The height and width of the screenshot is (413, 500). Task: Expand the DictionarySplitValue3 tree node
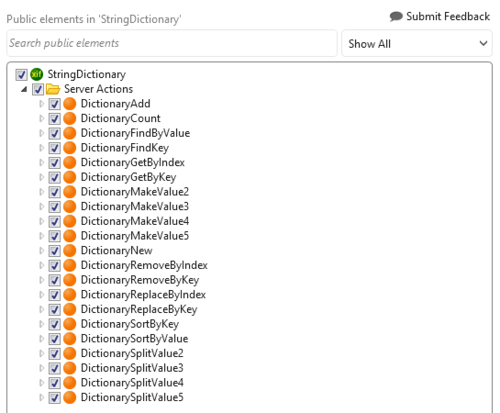[41, 368]
